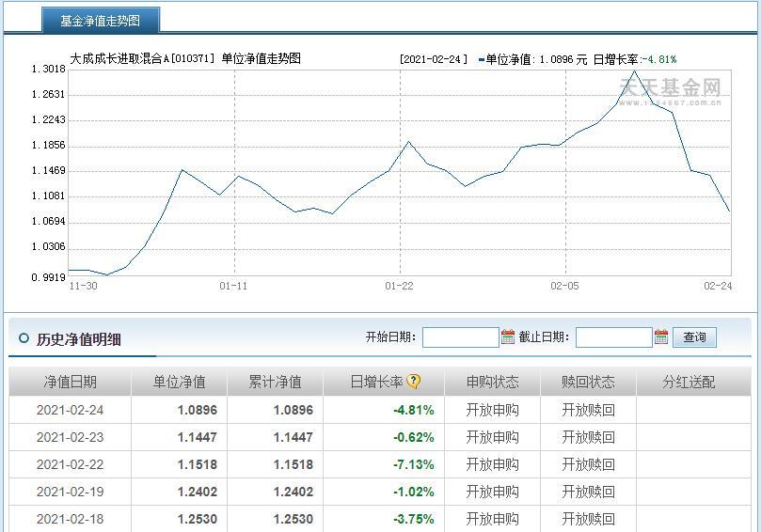761x532 pixels.
Task: Click the 02-24 x-axis date label
Action: tap(718, 286)
